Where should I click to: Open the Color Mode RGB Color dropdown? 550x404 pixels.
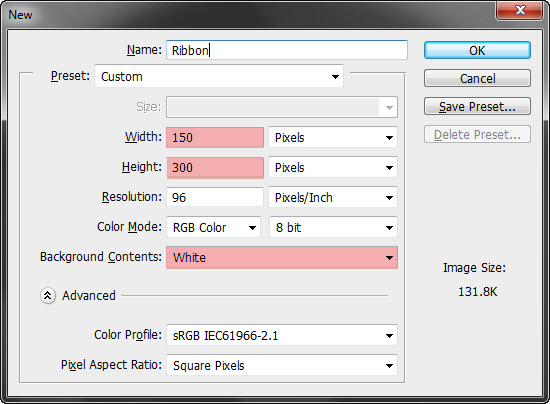click(x=214, y=228)
